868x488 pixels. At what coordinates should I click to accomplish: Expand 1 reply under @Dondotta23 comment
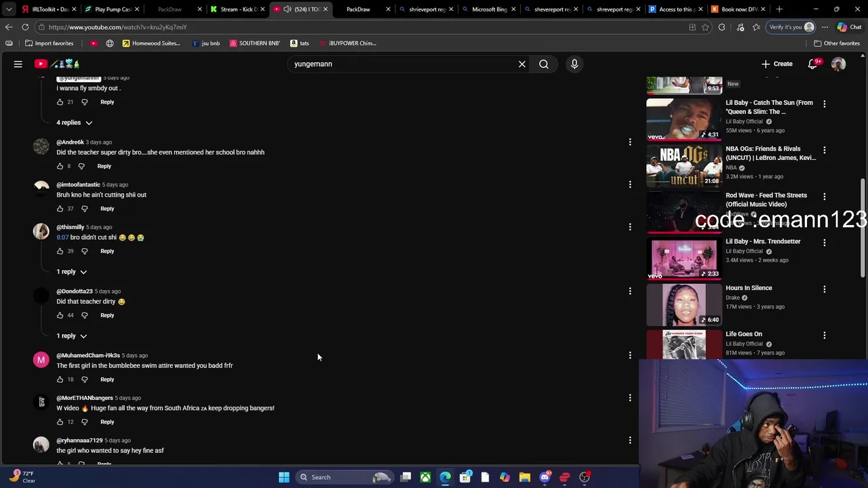click(72, 336)
